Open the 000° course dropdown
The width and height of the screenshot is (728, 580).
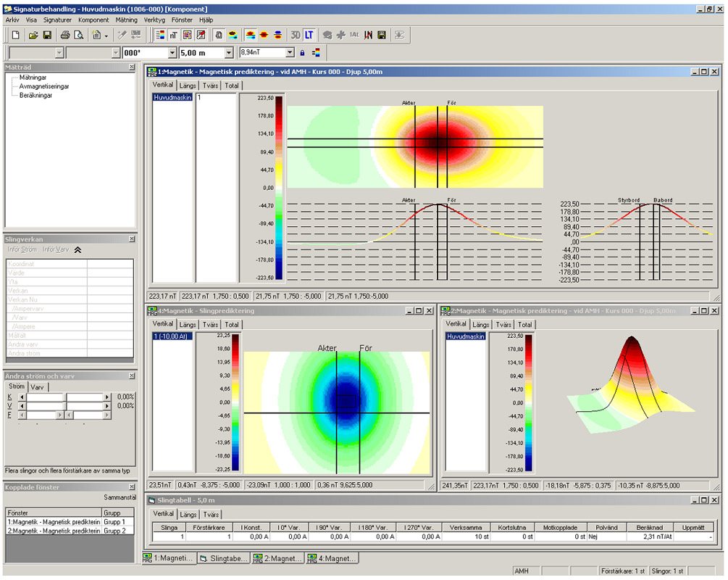[172, 53]
